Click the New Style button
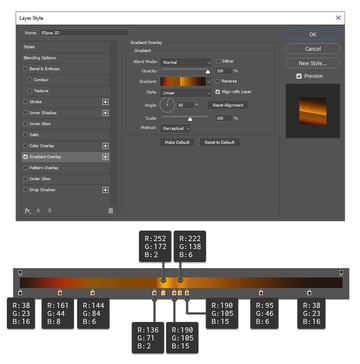360x364 pixels. [313, 63]
